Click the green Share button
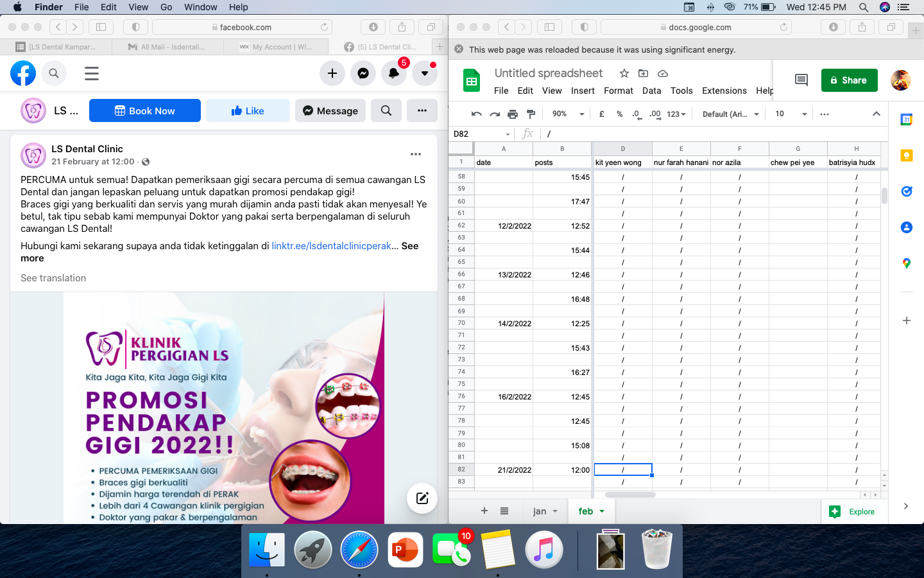This screenshot has width=924, height=578. pyautogui.click(x=849, y=80)
